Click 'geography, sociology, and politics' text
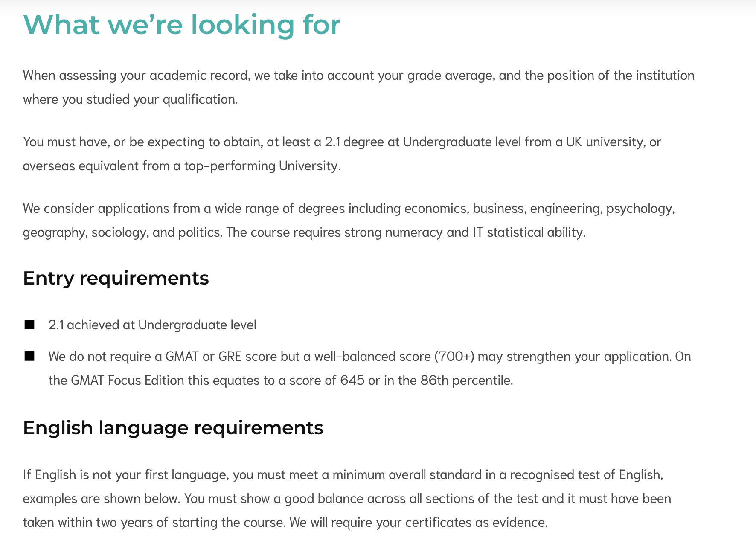Viewport: 756px width, 552px height. pyautogui.click(x=123, y=232)
